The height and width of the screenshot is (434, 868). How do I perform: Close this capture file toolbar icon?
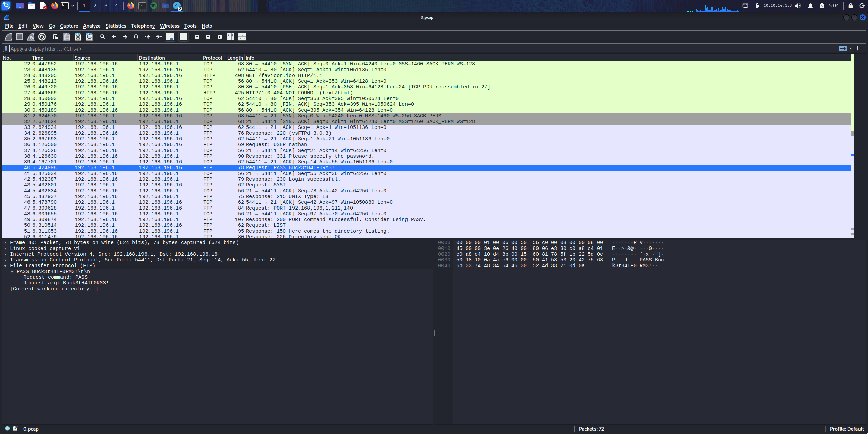pos(78,37)
